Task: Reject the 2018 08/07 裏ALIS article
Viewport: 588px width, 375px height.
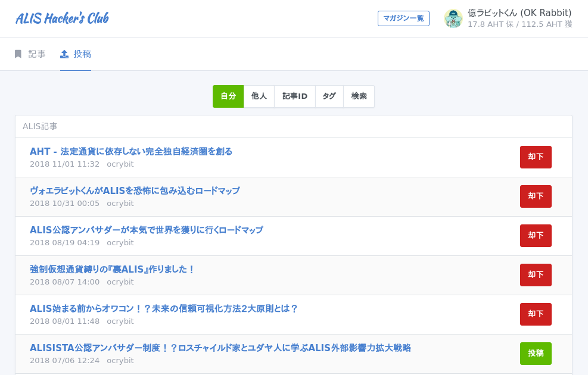Action: pyautogui.click(x=536, y=275)
